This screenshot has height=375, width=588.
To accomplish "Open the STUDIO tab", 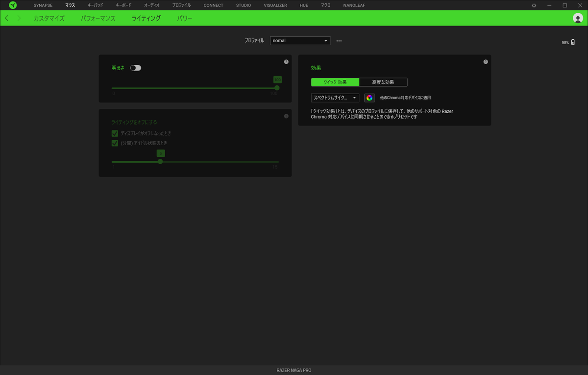I will tap(243, 5).
